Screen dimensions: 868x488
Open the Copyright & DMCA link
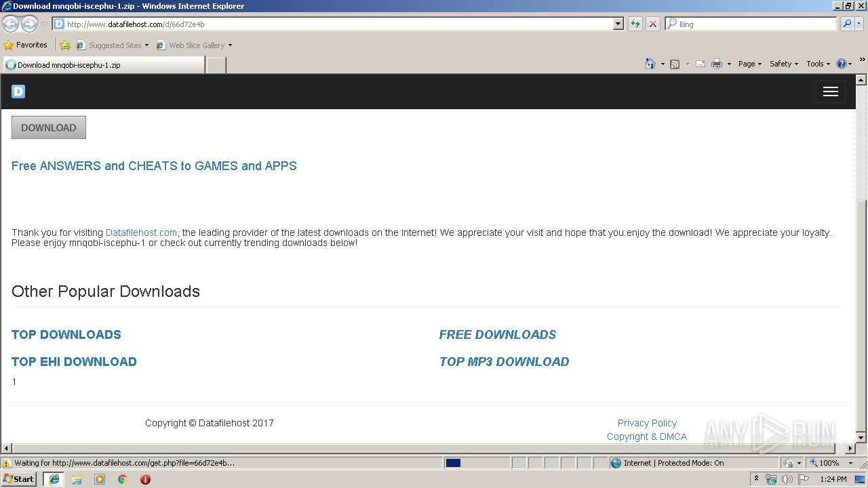[647, 436]
